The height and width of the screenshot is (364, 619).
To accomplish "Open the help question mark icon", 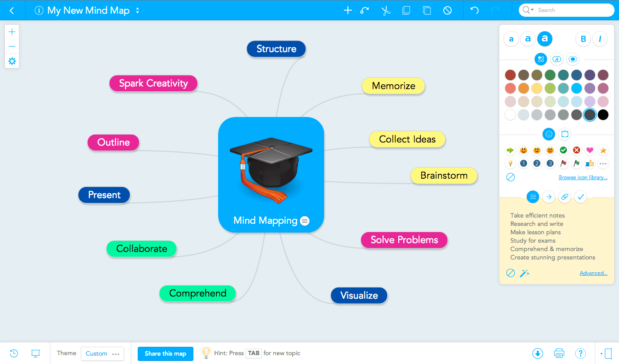I will coord(581,353).
